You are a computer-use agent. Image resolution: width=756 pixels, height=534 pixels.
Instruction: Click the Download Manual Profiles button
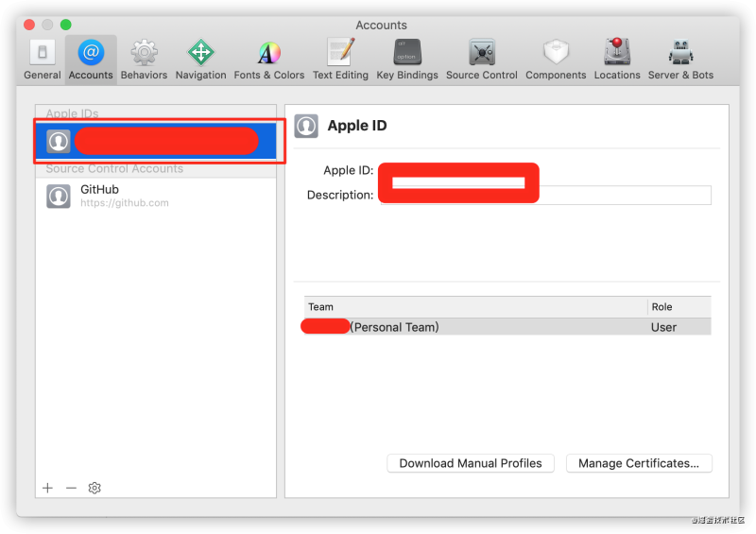pos(470,463)
